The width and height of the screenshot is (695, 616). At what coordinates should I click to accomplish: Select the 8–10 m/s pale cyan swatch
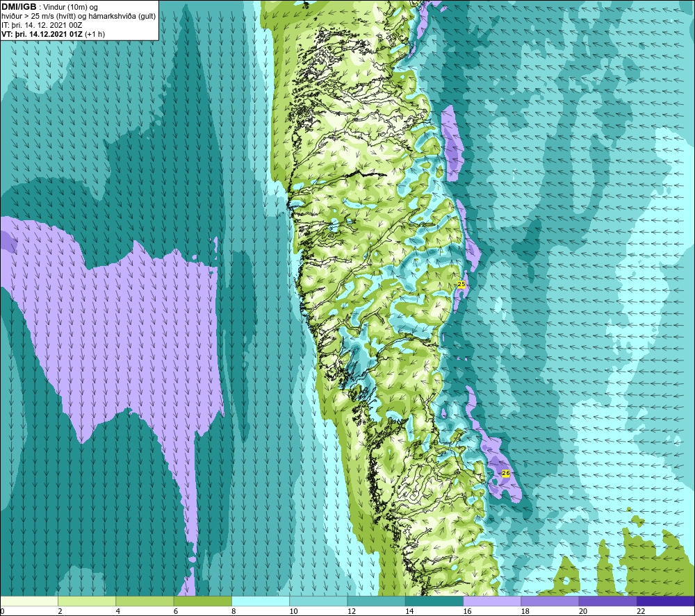tap(261, 601)
